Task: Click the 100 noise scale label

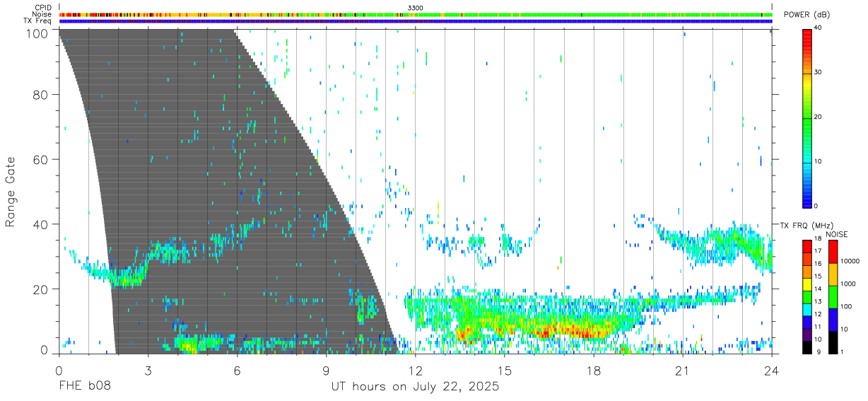Action: tap(845, 306)
